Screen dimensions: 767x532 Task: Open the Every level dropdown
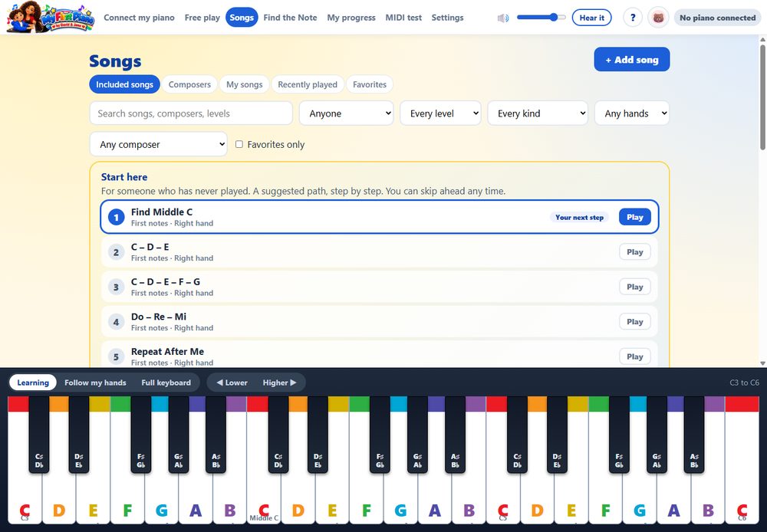(440, 113)
